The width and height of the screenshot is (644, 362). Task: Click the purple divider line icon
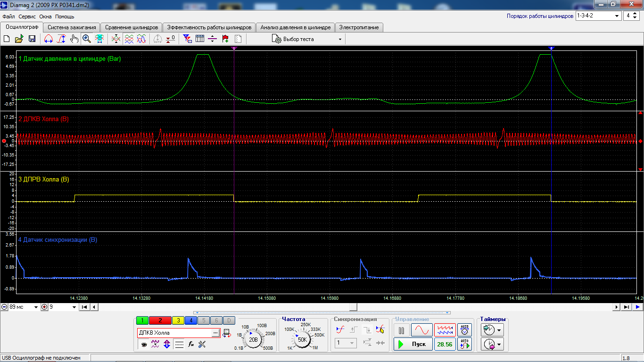[213, 39]
